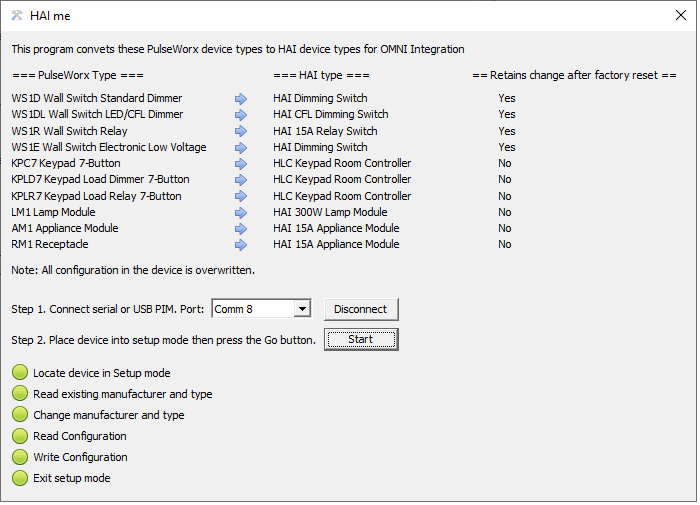Click the arrow next to LM1 Lamp Module
This screenshot has width=700, height=505.
point(241,213)
